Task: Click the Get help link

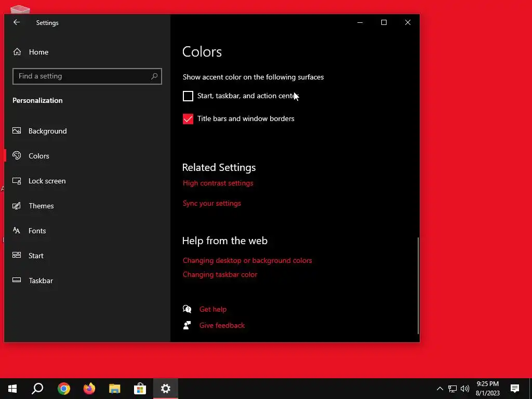Action: [212, 309]
